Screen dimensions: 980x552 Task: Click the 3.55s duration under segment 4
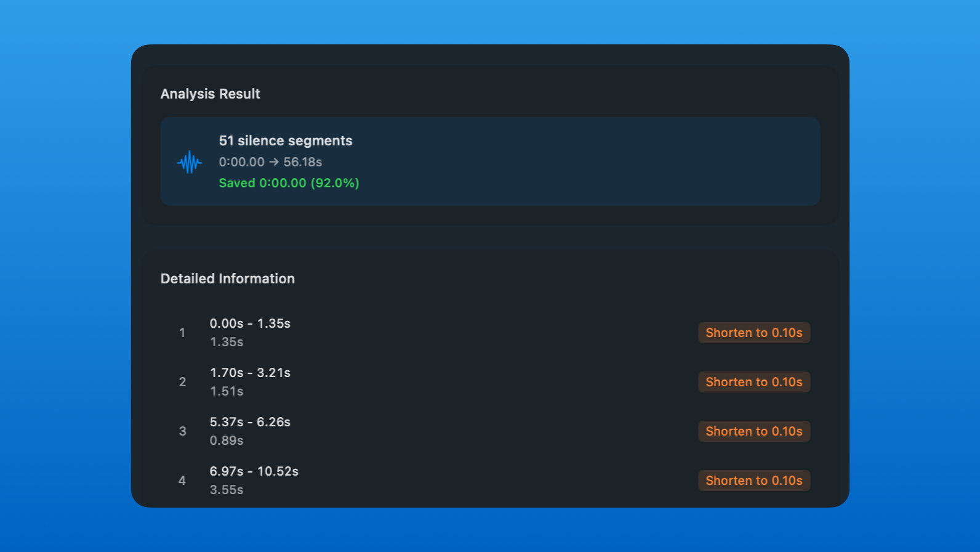[227, 490]
